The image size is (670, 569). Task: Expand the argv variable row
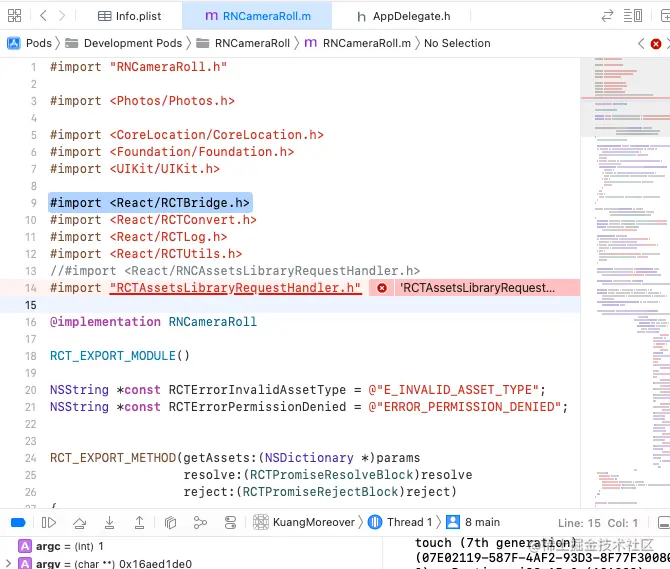coord(8,563)
